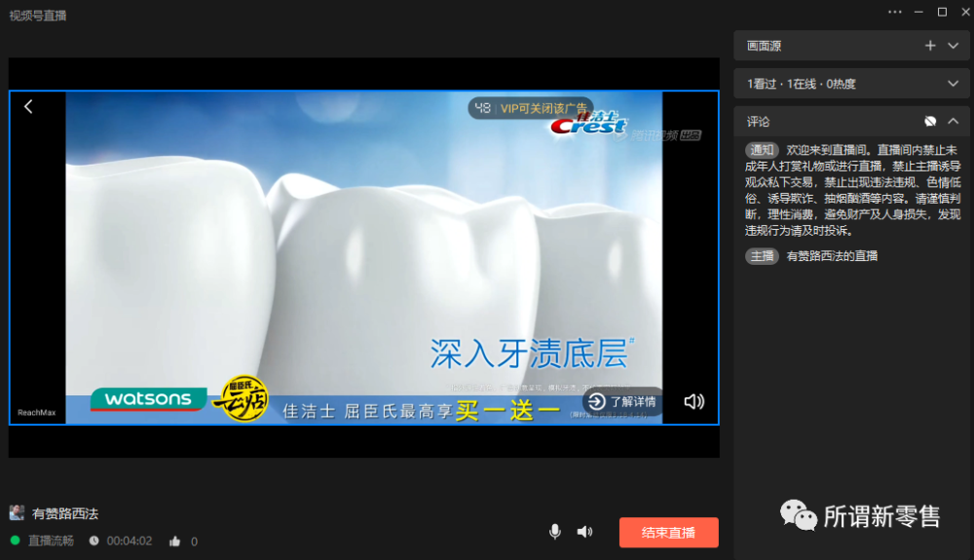Image resolution: width=974 pixels, height=560 pixels.
Task: Click the 直播流畅 stream status indicator
Action: (x=42, y=541)
